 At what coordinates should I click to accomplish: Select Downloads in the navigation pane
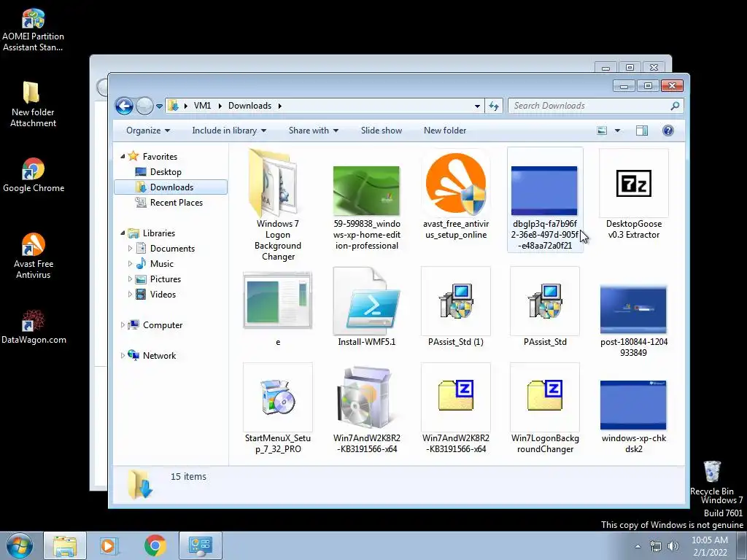pos(171,187)
